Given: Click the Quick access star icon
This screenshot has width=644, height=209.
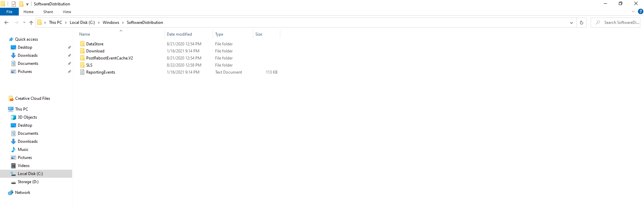Looking at the screenshot, I should (x=11, y=39).
